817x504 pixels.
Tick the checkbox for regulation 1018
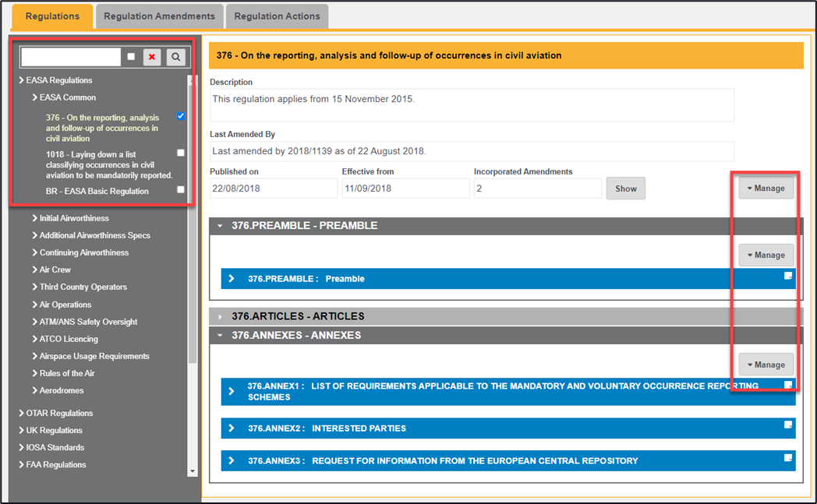pos(181,153)
